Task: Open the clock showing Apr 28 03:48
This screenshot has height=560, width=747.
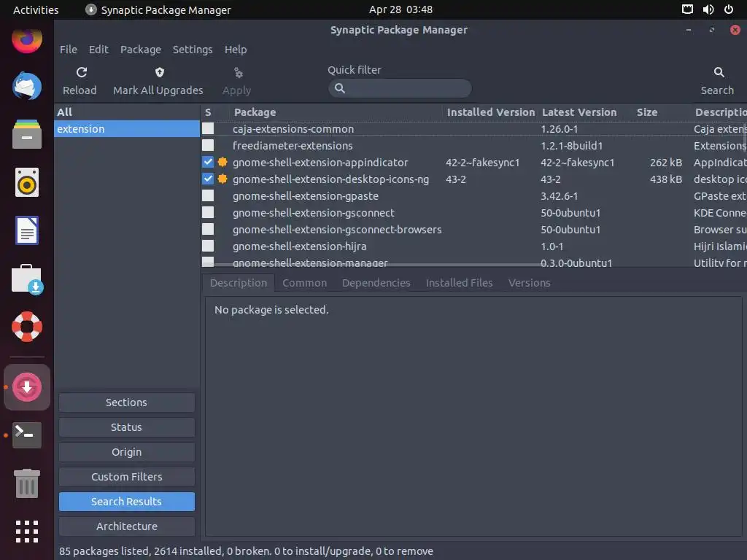Action: 400,9
